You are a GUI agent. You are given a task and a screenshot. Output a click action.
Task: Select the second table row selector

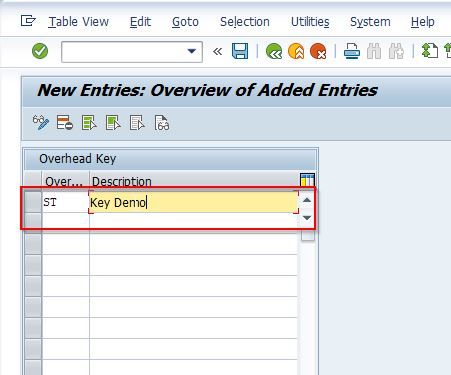33,223
